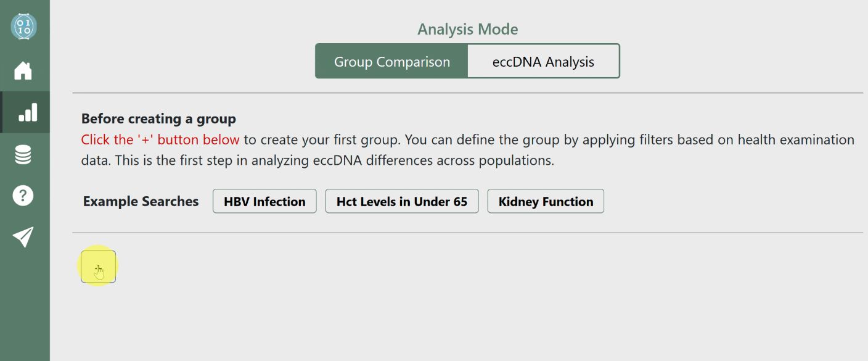Pick the Kidney Function example search
Viewport: 868px width, 361px height.
546,202
